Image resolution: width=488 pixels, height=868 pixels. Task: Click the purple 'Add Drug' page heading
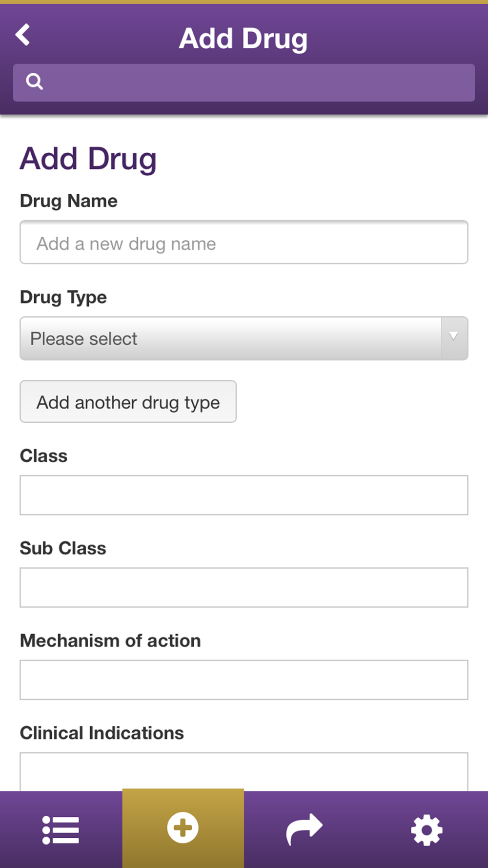[88, 159]
